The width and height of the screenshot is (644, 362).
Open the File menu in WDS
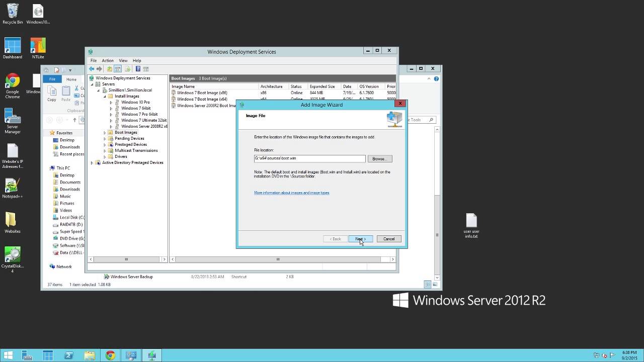94,60
